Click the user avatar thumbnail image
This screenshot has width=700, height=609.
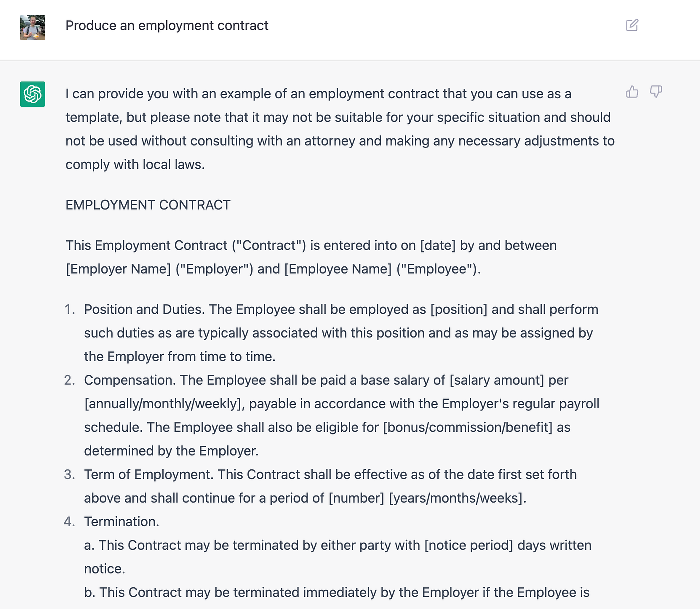(32, 27)
